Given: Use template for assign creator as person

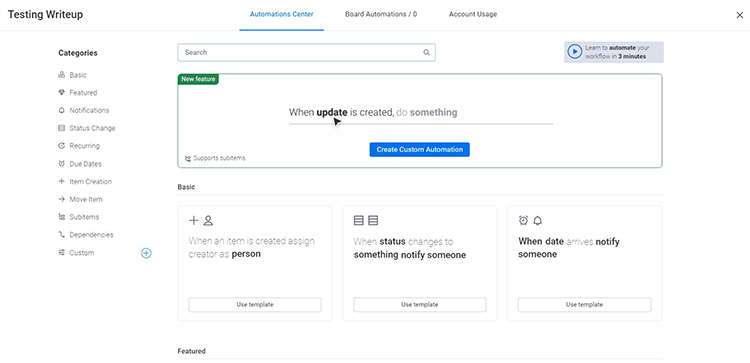Looking at the screenshot, I should 255,305.
